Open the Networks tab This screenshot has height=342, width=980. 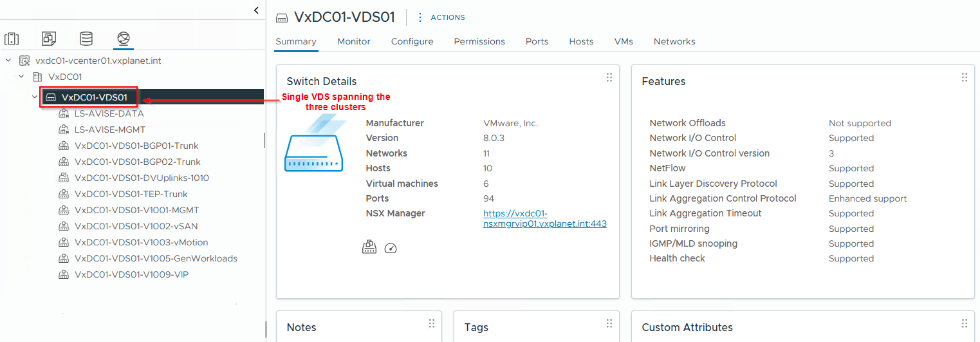tap(674, 41)
